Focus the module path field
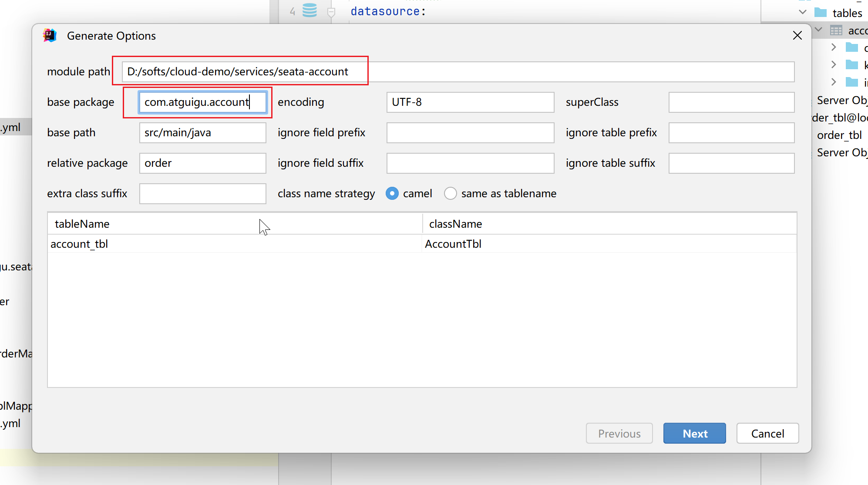The image size is (868, 485). [458, 72]
